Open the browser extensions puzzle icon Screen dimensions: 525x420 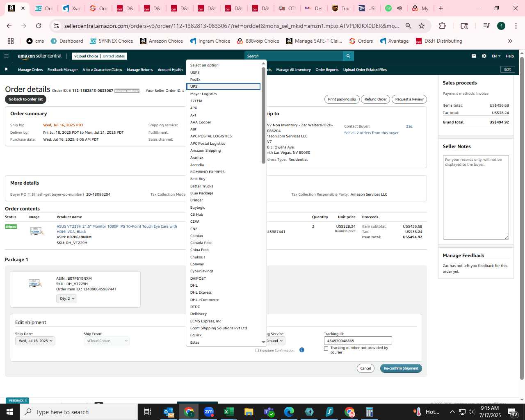[x=442, y=26]
